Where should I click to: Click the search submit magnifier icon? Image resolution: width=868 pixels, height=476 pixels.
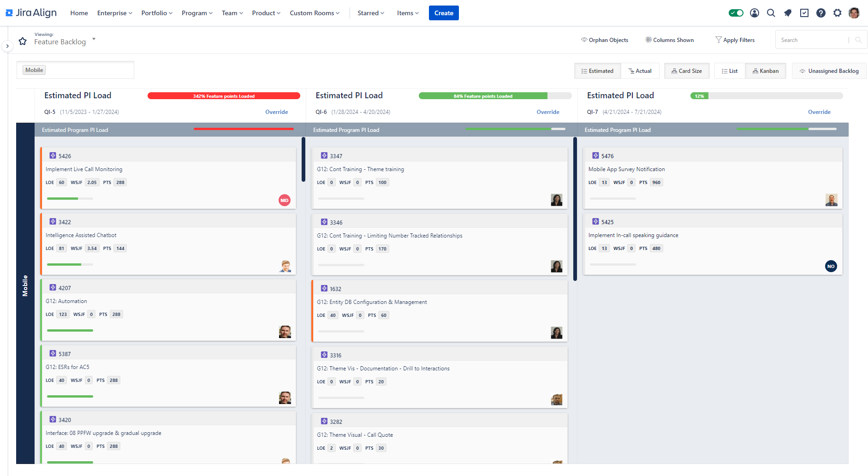tap(858, 40)
